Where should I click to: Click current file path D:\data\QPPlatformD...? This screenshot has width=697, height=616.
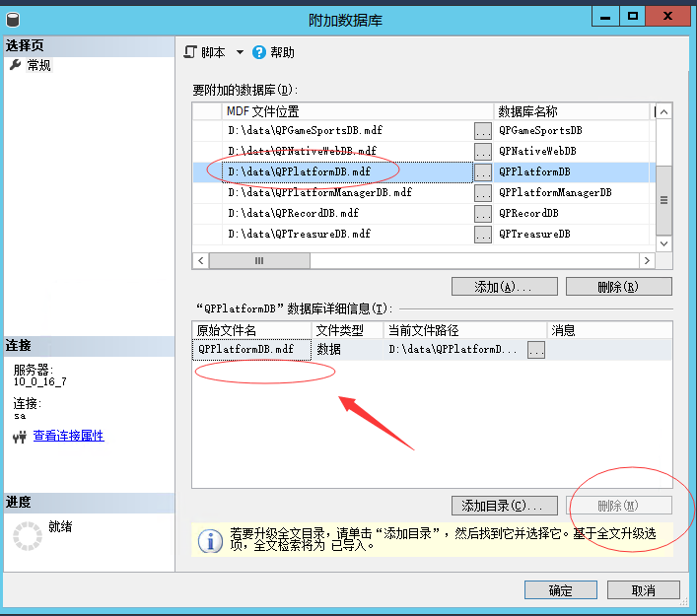[454, 349]
